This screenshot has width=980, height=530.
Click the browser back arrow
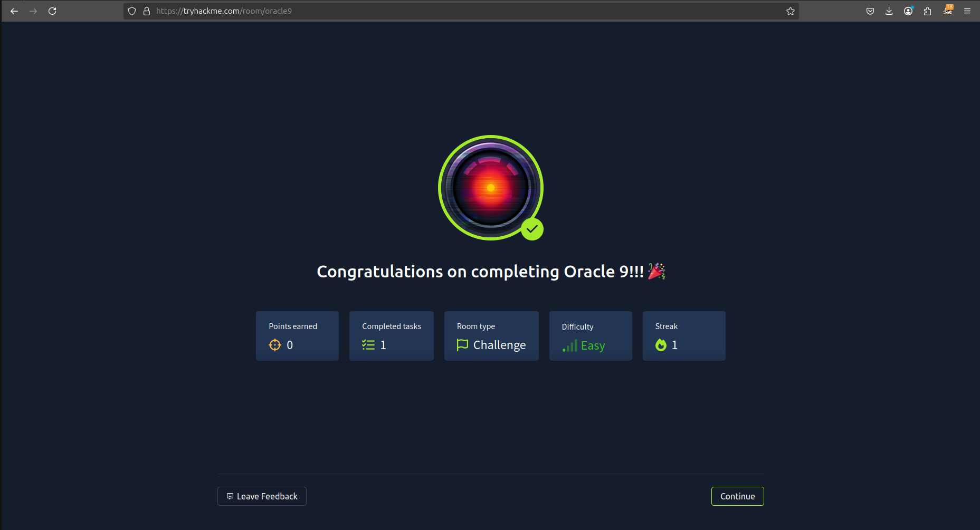(14, 11)
